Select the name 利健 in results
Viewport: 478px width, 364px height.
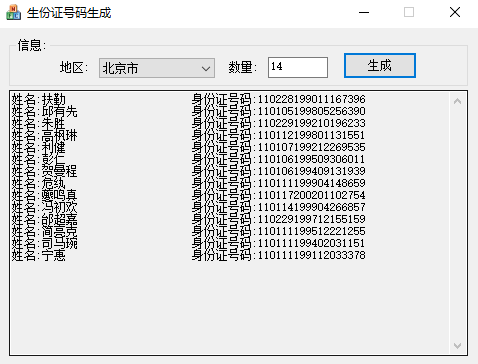point(54,147)
